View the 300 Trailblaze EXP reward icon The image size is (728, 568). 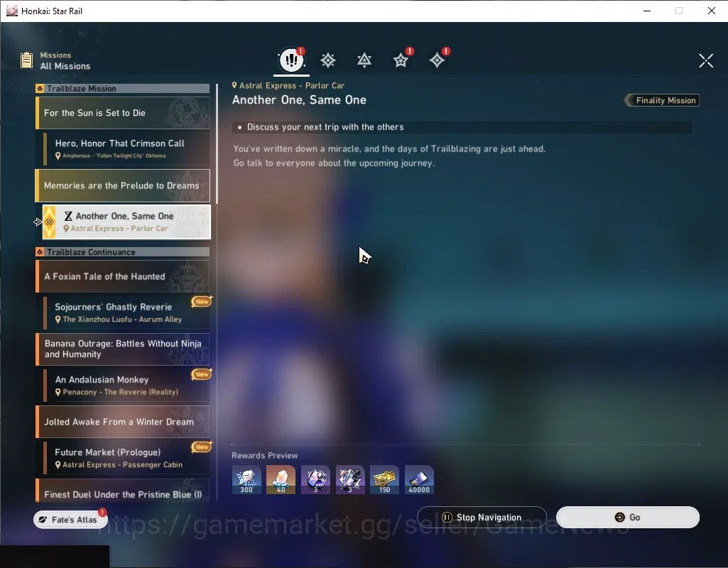tap(246, 480)
